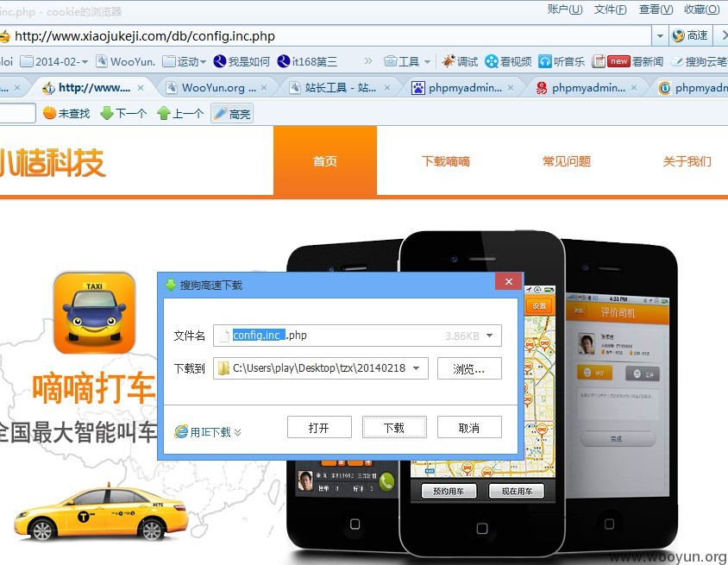Open the WooYun bookmark
The width and height of the screenshot is (728, 565).
(126, 61)
